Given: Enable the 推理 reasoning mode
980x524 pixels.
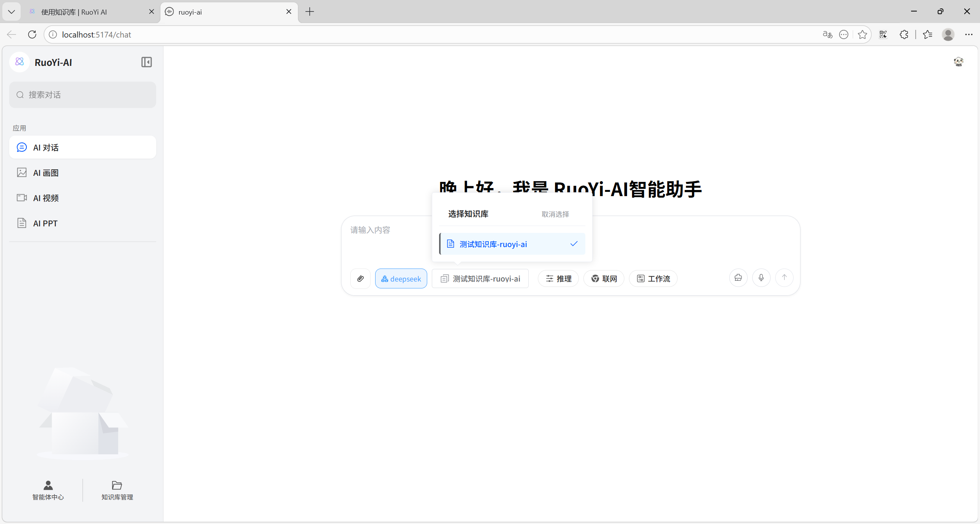Looking at the screenshot, I should [x=558, y=278].
